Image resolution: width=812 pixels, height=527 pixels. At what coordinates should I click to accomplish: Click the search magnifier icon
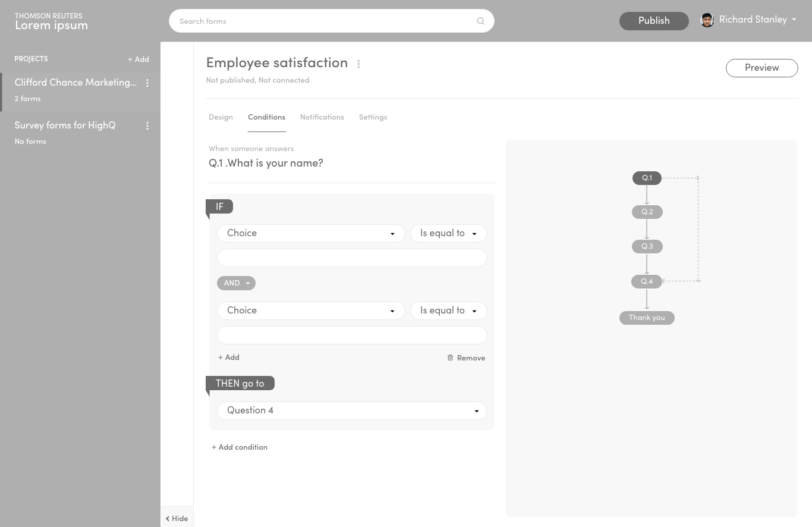pyautogui.click(x=480, y=21)
